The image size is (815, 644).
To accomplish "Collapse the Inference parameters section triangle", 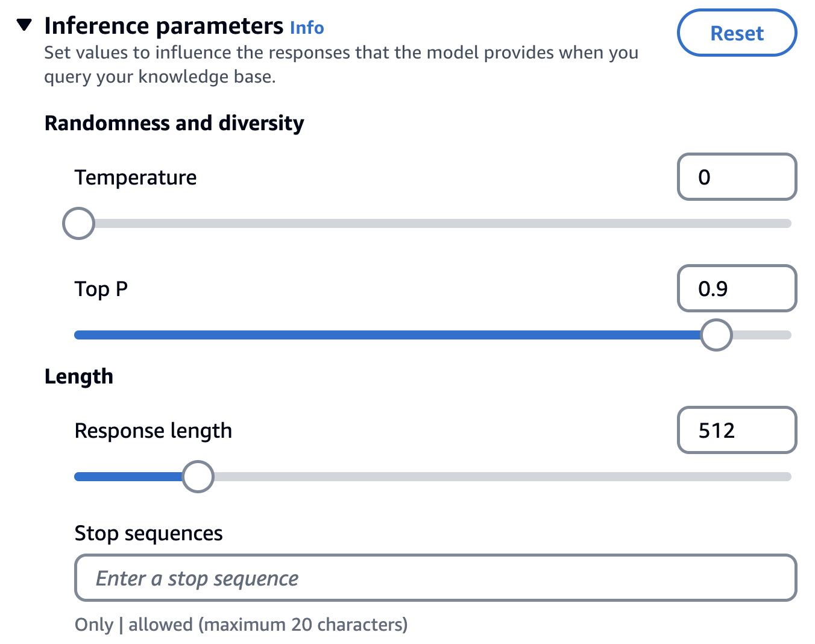I will [x=24, y=25].
